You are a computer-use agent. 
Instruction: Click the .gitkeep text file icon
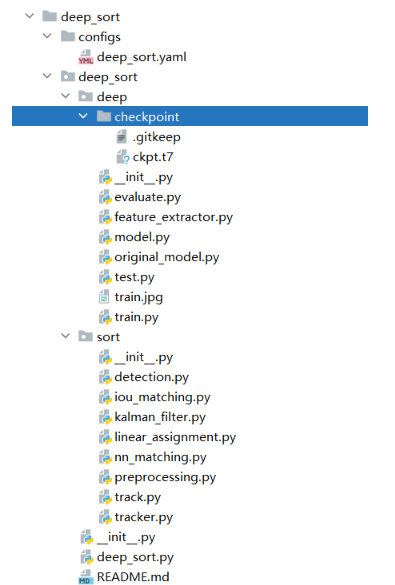click(122, 137)
